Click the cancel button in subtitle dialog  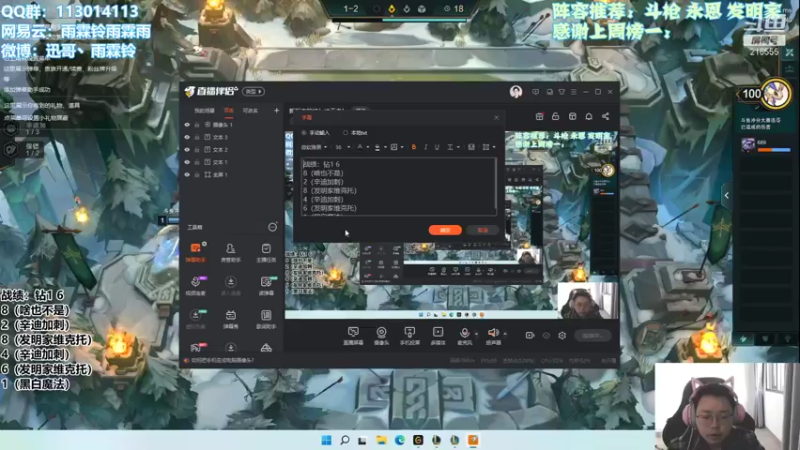point(482,230)
